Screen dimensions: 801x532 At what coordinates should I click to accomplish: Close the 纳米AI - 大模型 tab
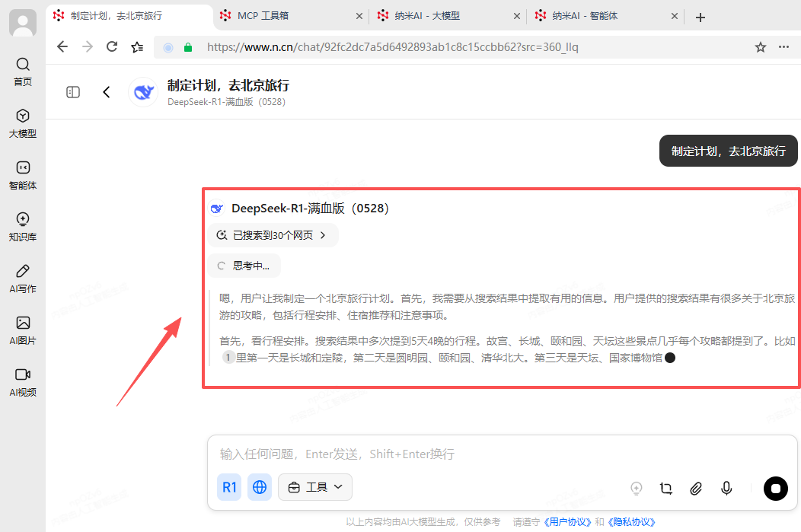pyautogui.click(x=517, y=16)
